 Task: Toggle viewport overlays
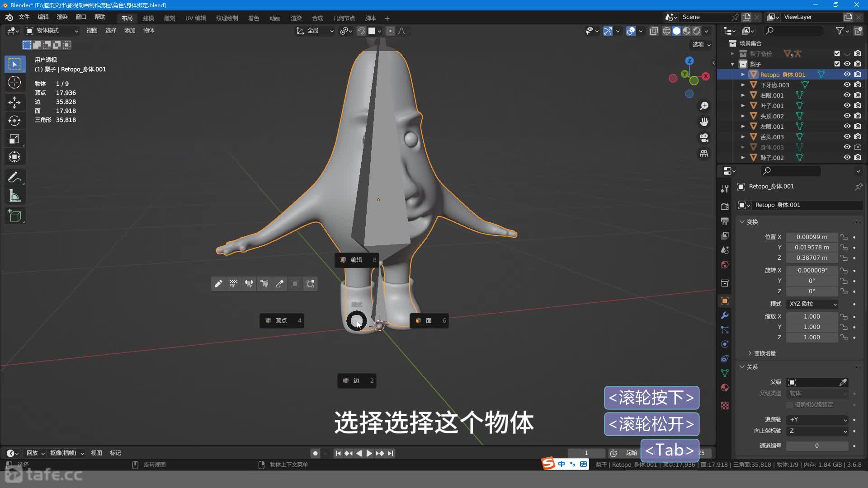[631, 31]
